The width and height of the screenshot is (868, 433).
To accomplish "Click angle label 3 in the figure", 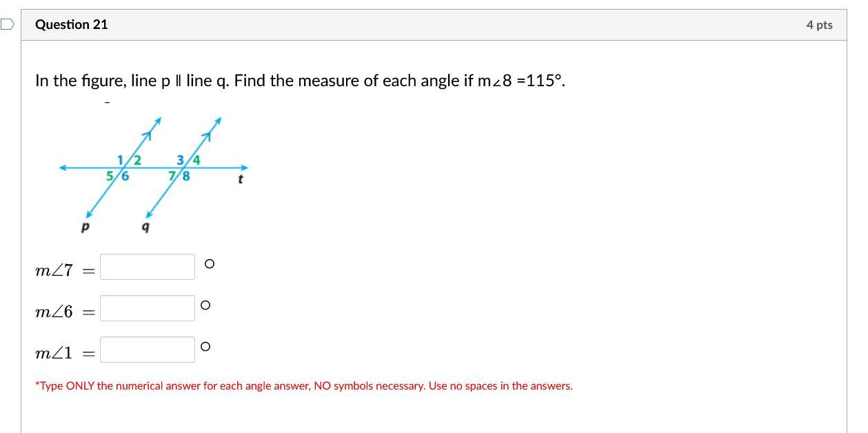I will (x=180, y=160).
